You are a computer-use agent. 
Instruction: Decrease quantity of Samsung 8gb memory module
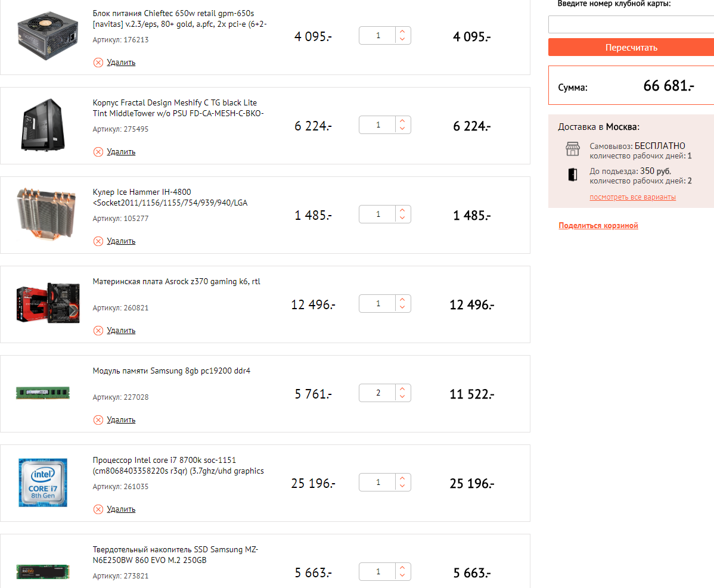[x=403, y=397]
